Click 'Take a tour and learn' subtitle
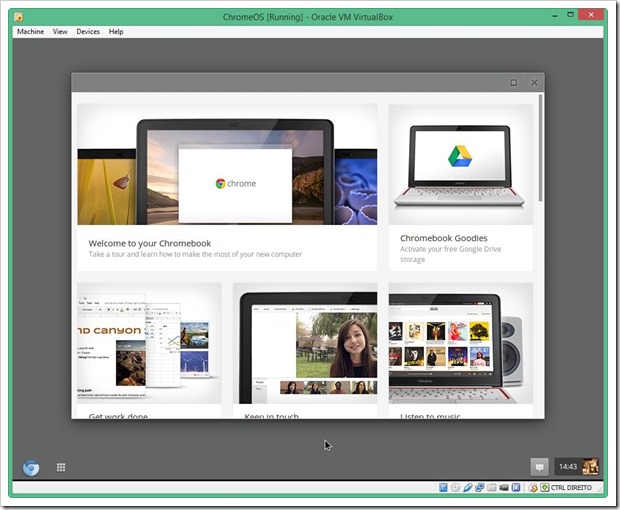This screenshot has width=620, height=510. (x=195, y=254)
